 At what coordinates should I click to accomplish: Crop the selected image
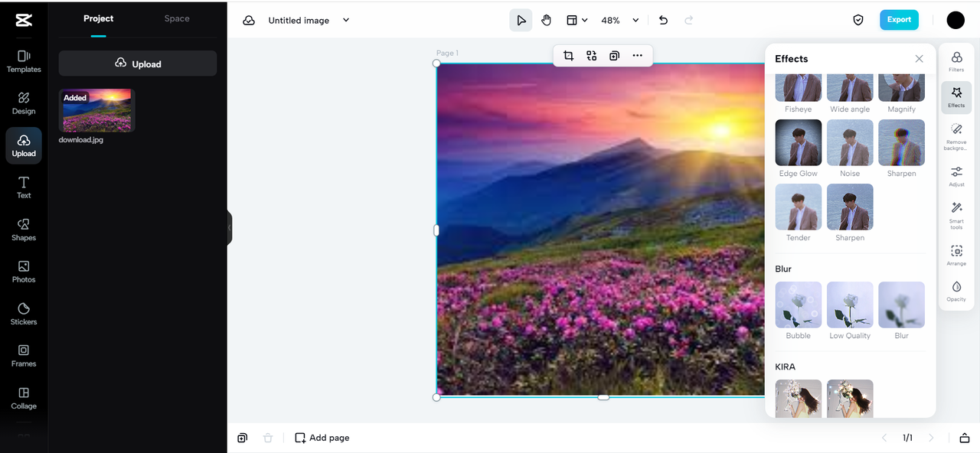(568, 56)
